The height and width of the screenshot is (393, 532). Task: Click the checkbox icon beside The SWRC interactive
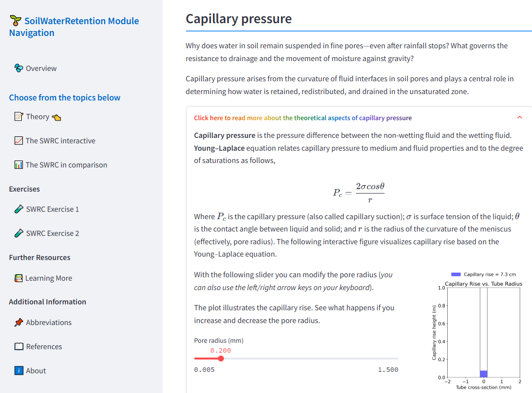pos(19,140)
